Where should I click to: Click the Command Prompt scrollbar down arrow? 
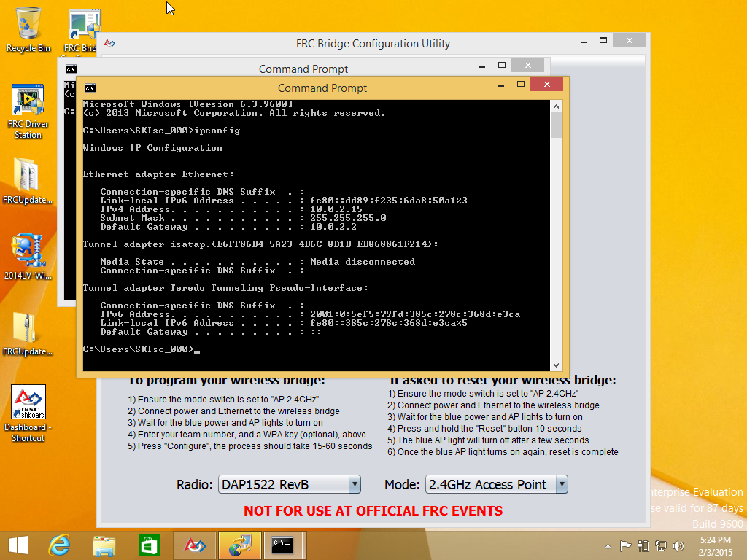556,365
